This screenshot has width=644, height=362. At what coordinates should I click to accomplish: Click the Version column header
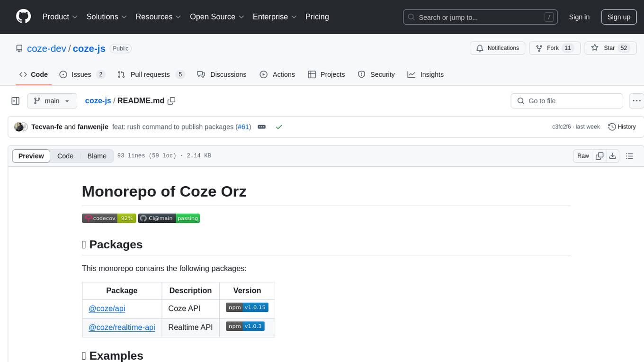[247, 290]
